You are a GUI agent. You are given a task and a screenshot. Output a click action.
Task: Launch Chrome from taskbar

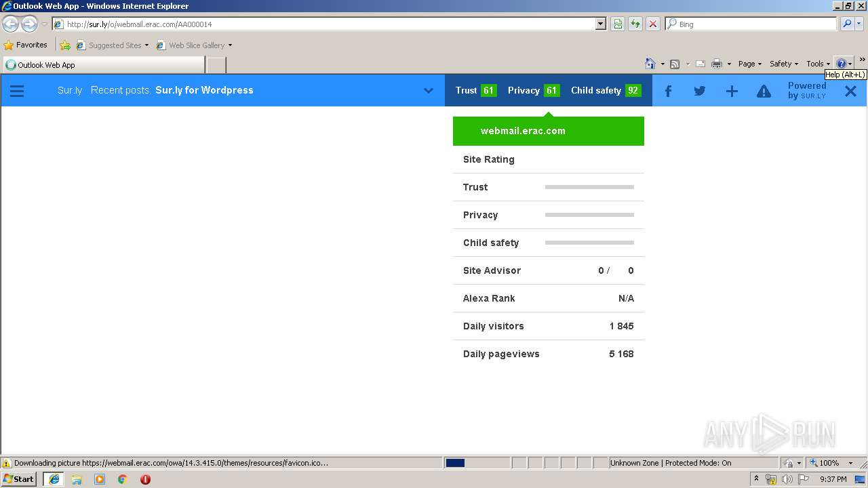(123, 479)
